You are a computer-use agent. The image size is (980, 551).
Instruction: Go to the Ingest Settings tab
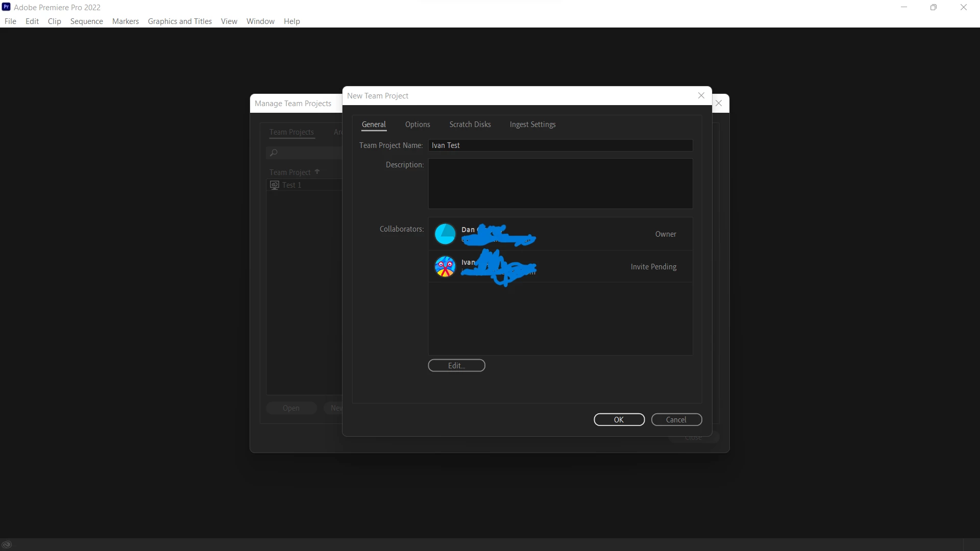point(532,124)
